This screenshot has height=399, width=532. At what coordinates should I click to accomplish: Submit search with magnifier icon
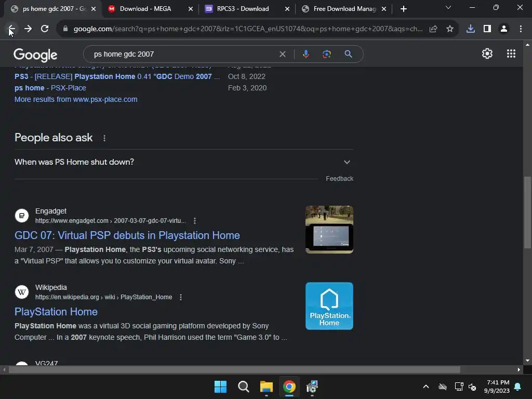(x=349, y=54)
